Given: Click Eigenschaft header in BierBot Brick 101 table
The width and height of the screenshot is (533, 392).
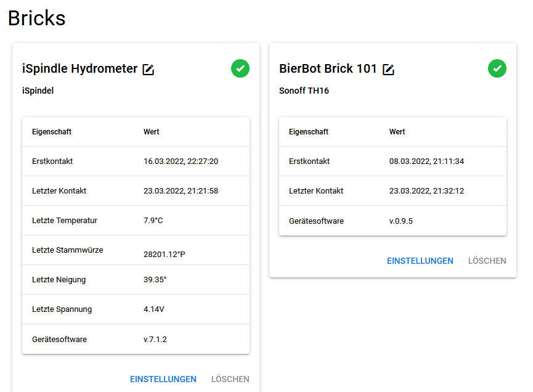Looking at the screenshot, I should point(309,132).
